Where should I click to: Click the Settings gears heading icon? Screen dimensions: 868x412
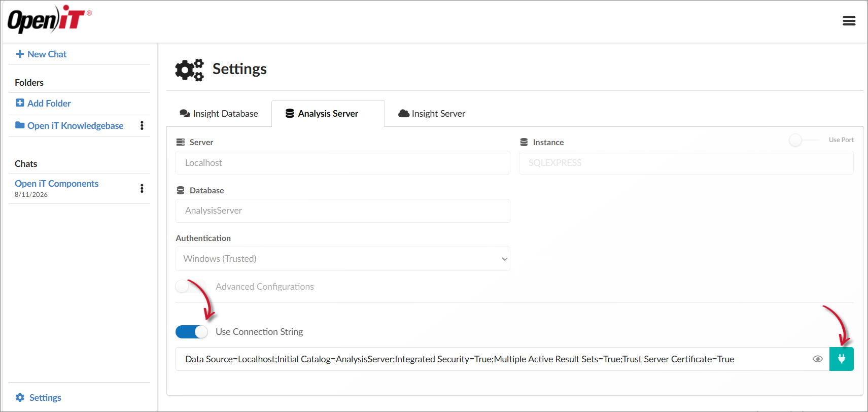point(189,70)
